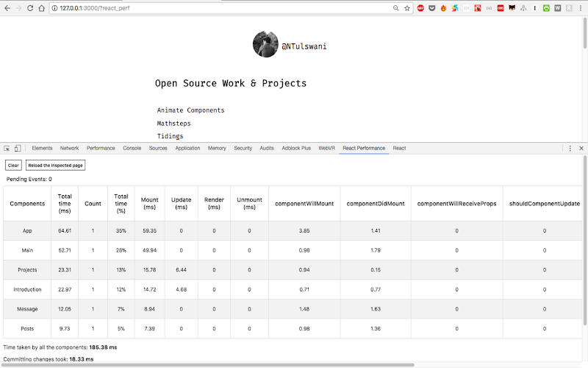Reload the page via the refresh icon
The height and width of the screenshot is (368, 588).
(x=30, y=8)
